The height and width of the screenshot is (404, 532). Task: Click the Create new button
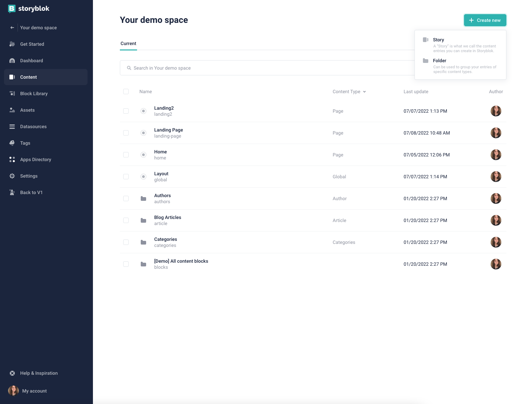tap(485, 20)
